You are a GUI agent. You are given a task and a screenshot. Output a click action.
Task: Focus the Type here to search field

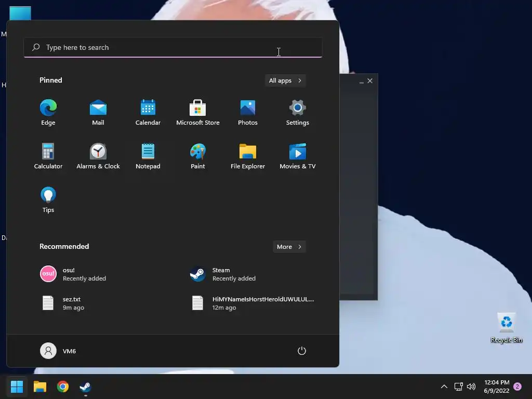173,47
